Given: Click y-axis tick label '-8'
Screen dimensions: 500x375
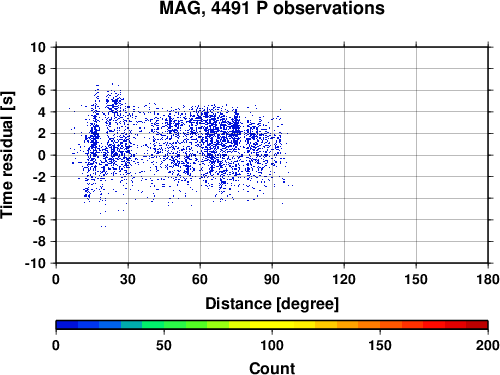Looking at the screenshot, I should (x=39, y=242).
